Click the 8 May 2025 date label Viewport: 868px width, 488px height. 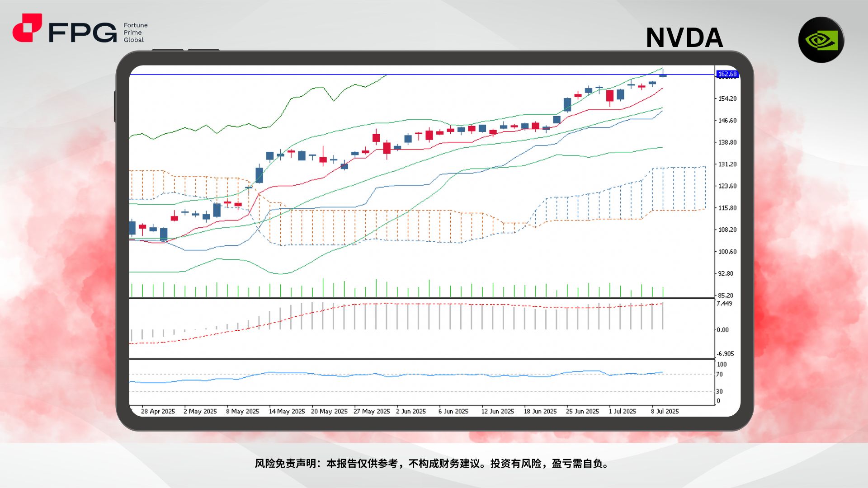tap(243, 412)
